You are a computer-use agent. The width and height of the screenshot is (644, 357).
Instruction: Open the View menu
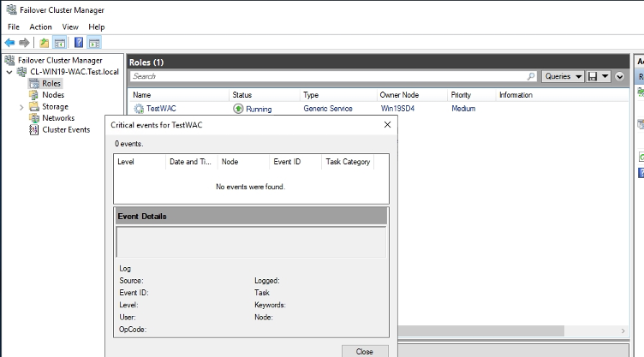[x=70, y=27]
